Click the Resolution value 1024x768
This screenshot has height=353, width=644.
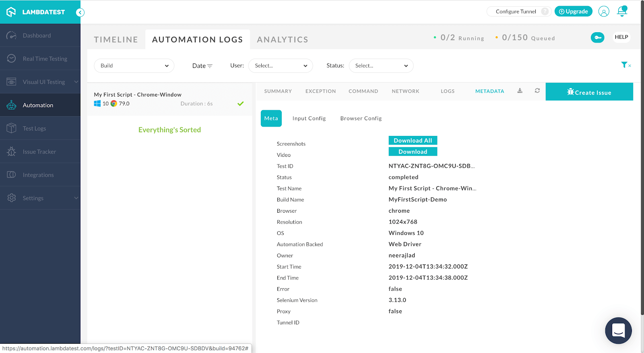[x=403, y=222]
